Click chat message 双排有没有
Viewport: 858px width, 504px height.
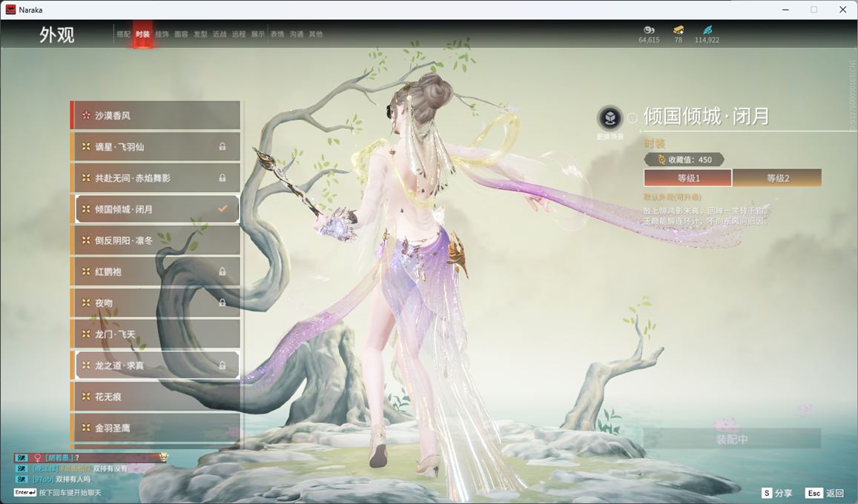coord(110,468)
